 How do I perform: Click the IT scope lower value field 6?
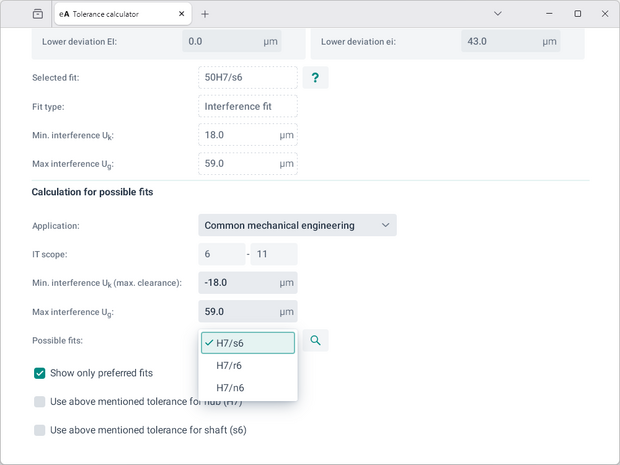pos(221,254)
